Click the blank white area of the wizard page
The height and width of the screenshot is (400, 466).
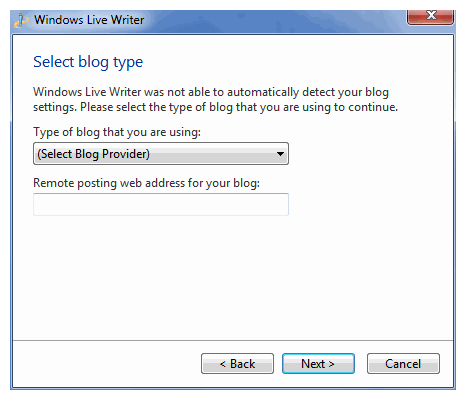(x=233, y=277)
